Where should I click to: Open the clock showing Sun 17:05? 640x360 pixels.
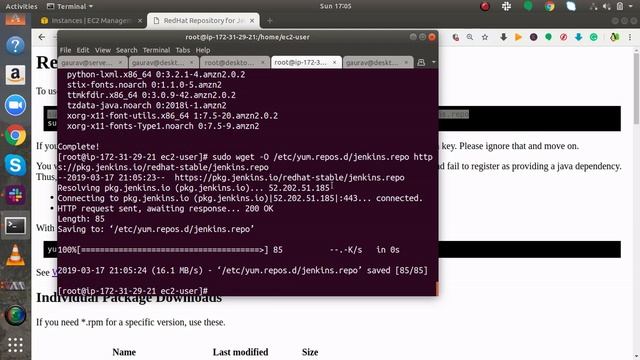[x=335, y=7]
